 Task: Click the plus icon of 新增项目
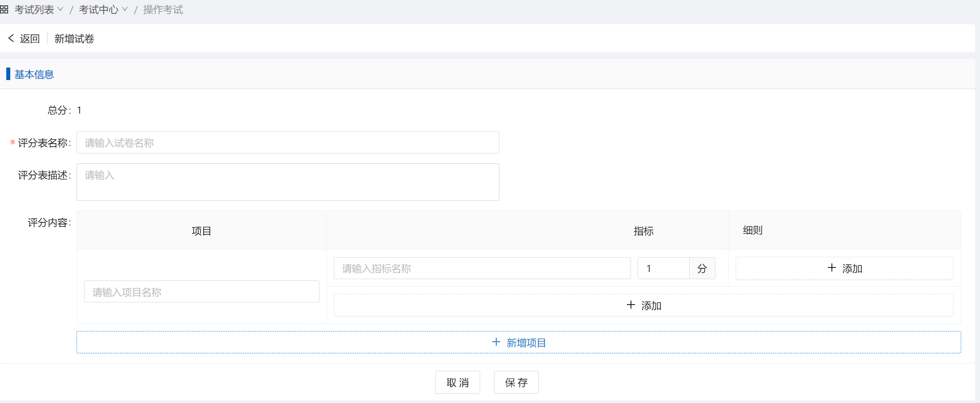(496, 342)
